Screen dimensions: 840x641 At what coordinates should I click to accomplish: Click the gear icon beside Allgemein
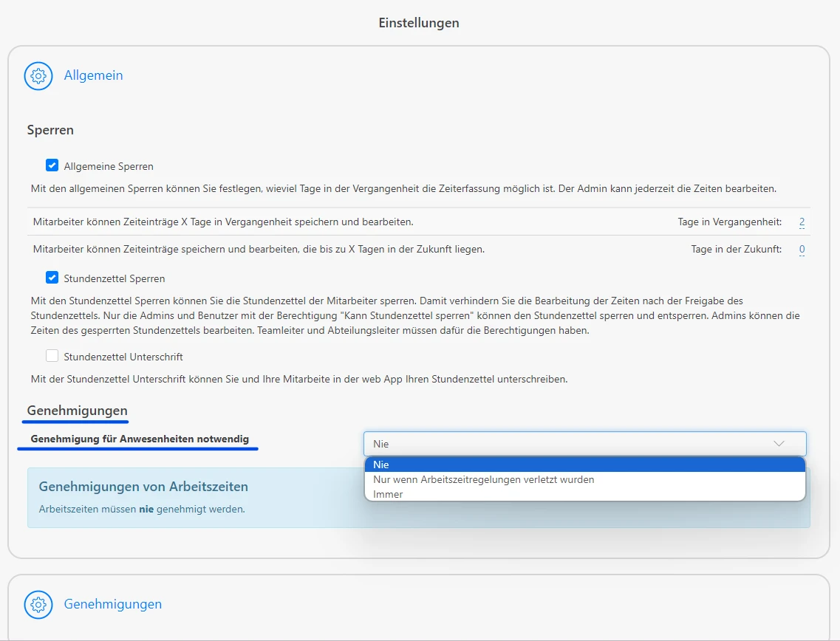pyautogui.click(x=38, y=75)
